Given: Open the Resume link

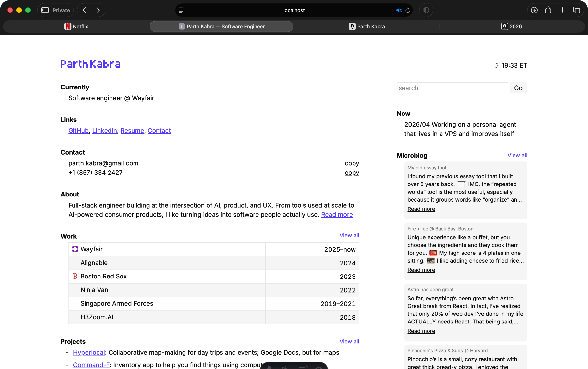Looking at the screenshot, I should tap(132, 131).
